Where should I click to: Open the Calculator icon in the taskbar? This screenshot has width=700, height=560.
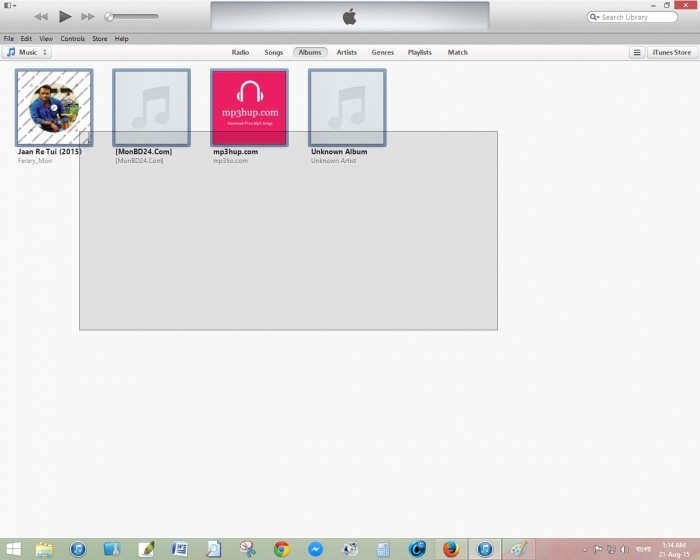[383, 549]
